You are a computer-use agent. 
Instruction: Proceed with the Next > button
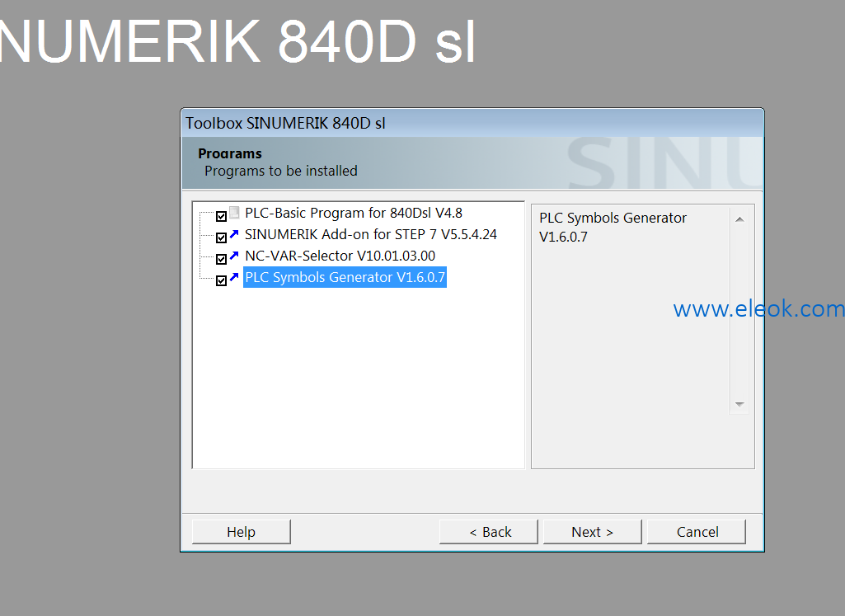click(x=592, y=532)
